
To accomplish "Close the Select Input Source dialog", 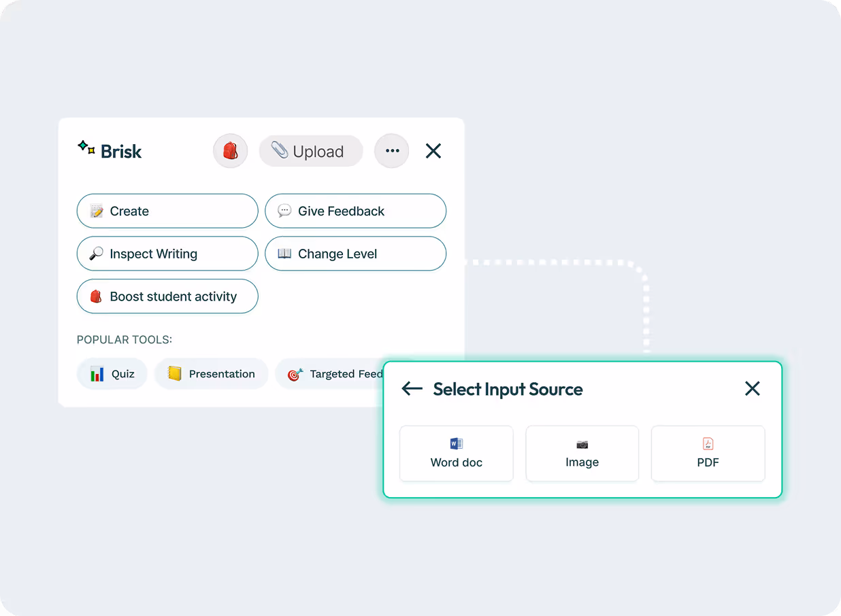I will point(753,388).
